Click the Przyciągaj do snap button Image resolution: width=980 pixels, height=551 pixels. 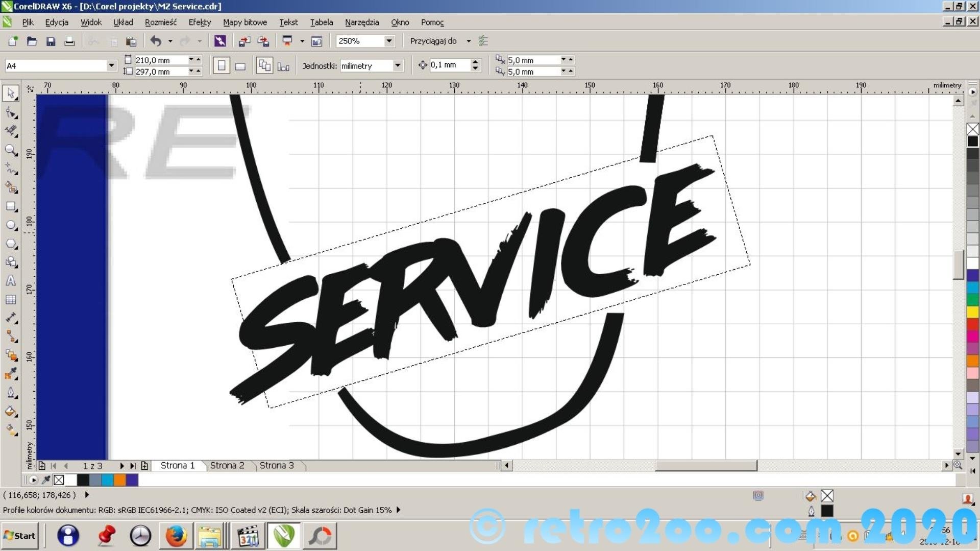(x=433, y=41)
